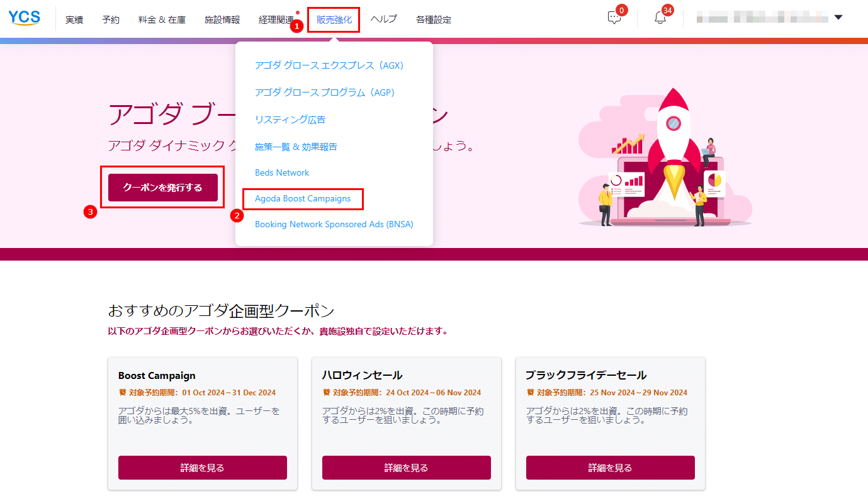This screenshot has width=868, height=496.
Task: Select アゴダ グロース プログラム (AGP)
Action: 325,93
